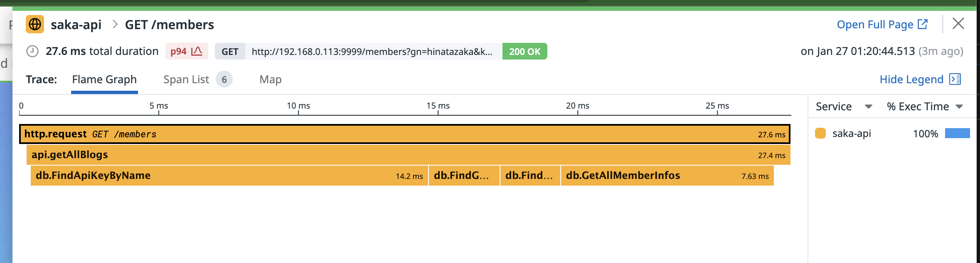Click the request URL text

point(372,51)
